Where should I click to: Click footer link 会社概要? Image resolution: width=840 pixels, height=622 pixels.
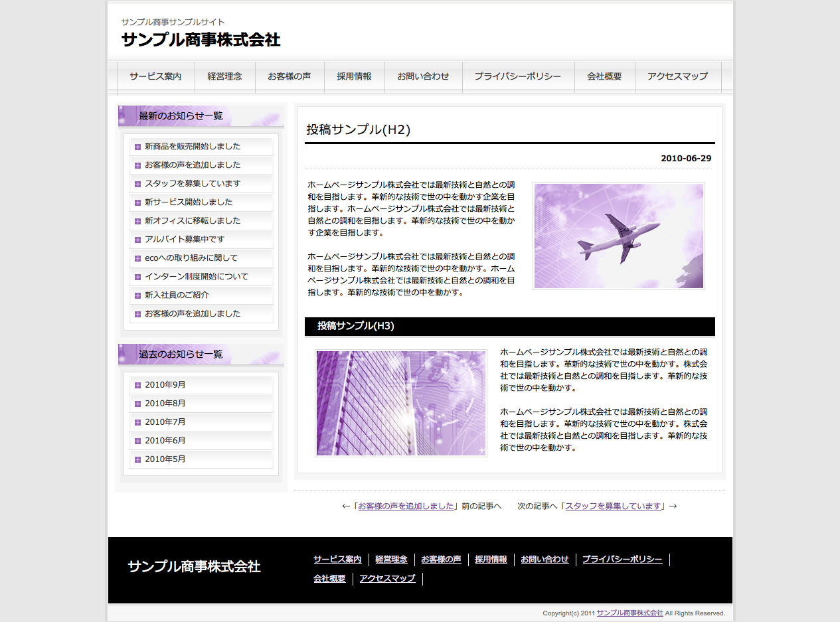[x=329, y=579]
